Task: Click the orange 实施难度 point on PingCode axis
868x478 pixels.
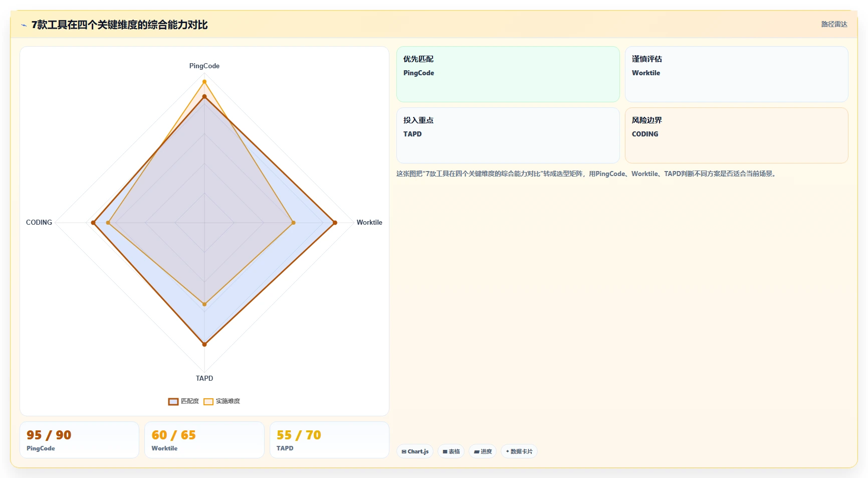Action: click(x=204, y=82)
